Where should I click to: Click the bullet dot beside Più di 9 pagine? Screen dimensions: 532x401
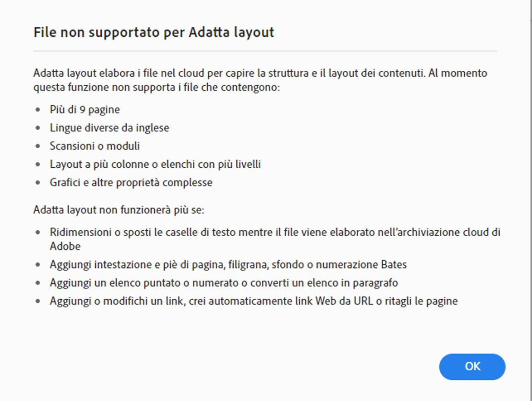(38, 109)
